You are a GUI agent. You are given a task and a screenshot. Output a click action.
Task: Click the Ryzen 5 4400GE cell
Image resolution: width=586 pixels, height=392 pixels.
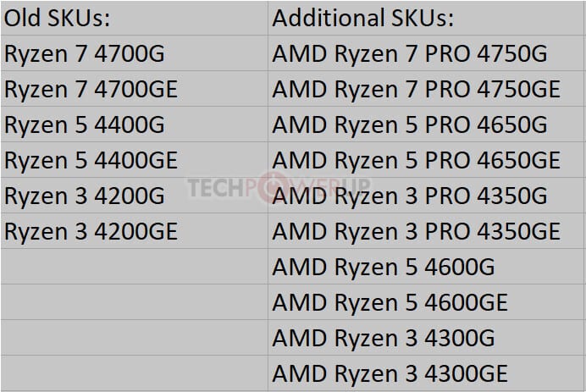click(x=92, y=160)
